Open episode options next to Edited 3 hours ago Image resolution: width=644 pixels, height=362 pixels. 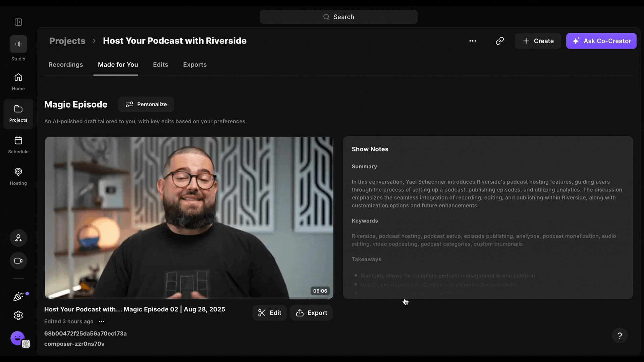(101, 321)
